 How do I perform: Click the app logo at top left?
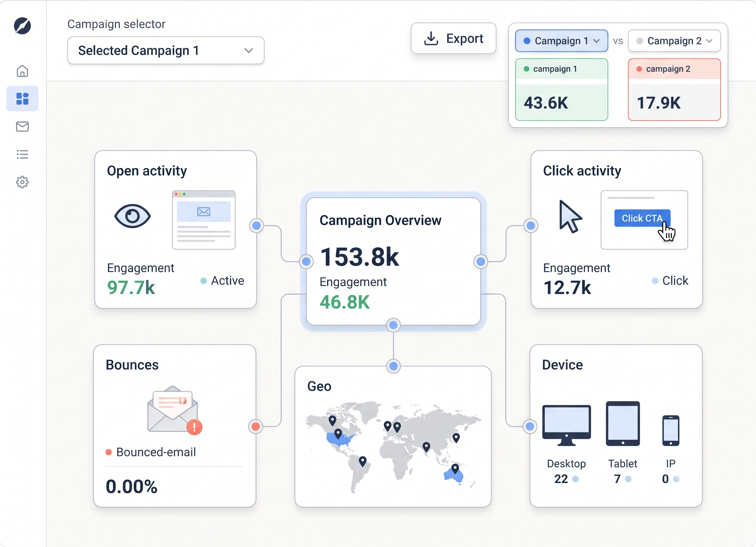click(x=22, y=26)
